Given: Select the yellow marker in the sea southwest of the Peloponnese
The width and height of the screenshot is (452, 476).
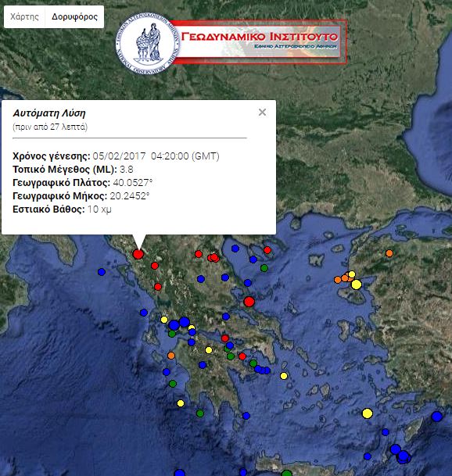Looking at the screenshot, I should tap(181, 403).
